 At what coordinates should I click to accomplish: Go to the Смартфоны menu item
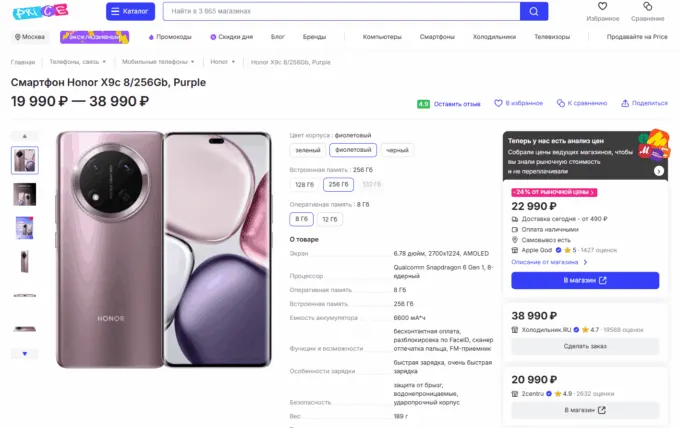(437, 37)
